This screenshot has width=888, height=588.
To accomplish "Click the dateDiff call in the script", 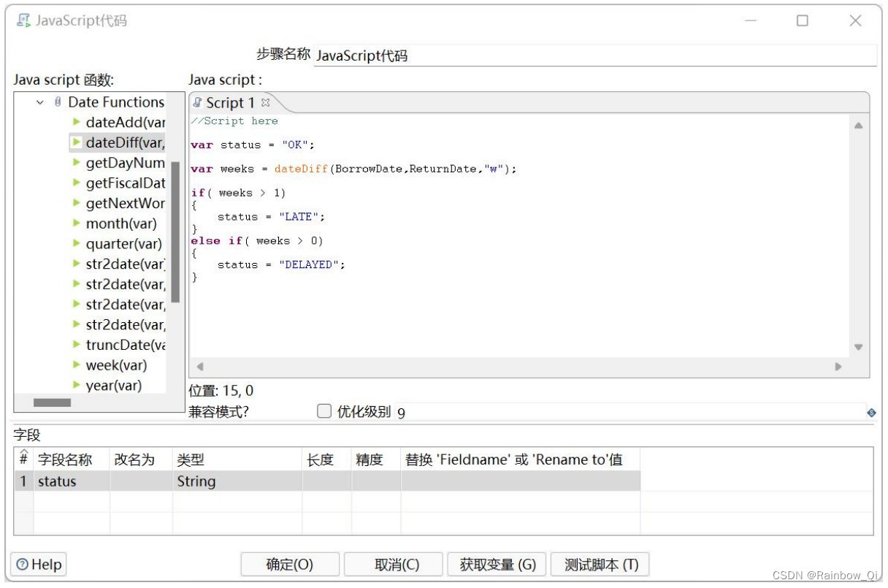I will coord(302,169).
